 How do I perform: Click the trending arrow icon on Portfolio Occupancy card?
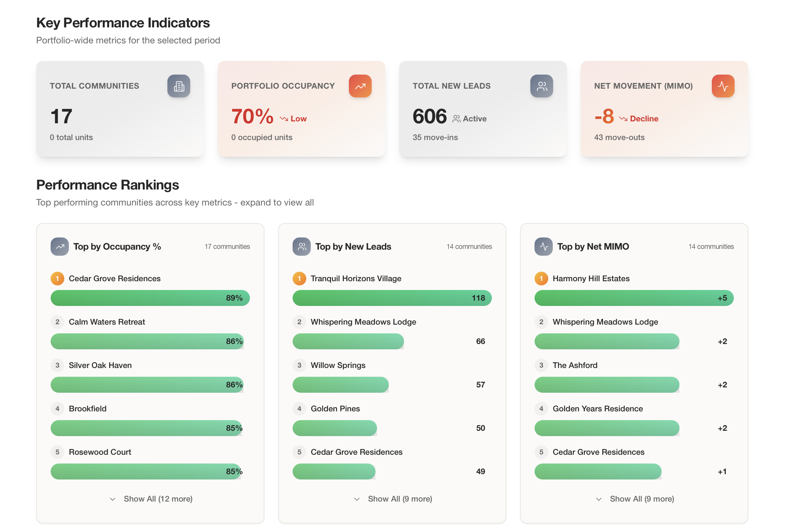click(x=360, y=86)
